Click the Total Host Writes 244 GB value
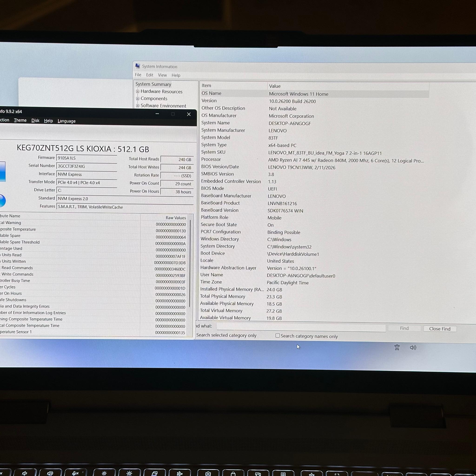The height and width of the screenshot is (476, 476). point(177,168)
